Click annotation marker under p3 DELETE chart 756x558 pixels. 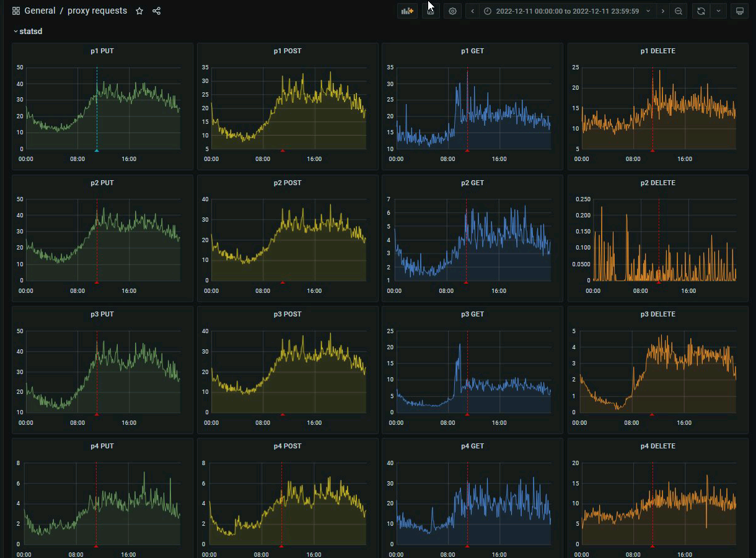click(x=652, y=414)
